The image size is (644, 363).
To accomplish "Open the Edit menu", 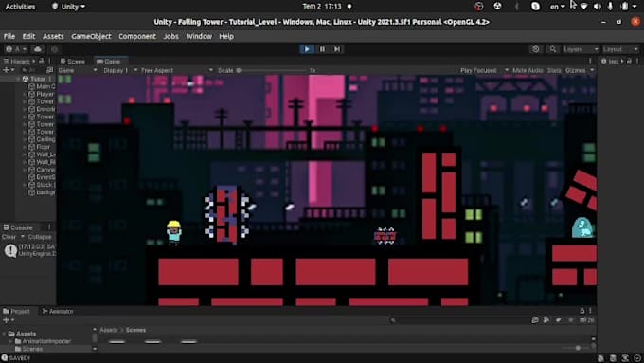I will (x=28, y=36).
